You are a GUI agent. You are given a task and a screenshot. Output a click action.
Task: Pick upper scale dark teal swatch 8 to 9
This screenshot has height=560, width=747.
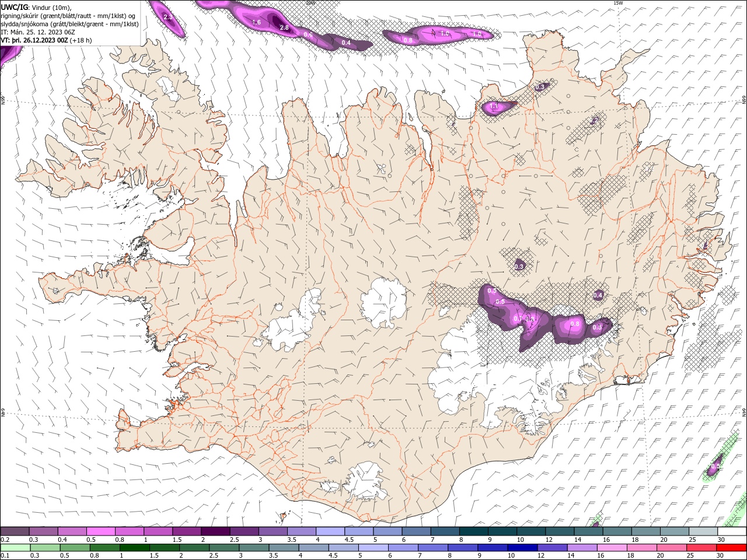pos(474,531)
